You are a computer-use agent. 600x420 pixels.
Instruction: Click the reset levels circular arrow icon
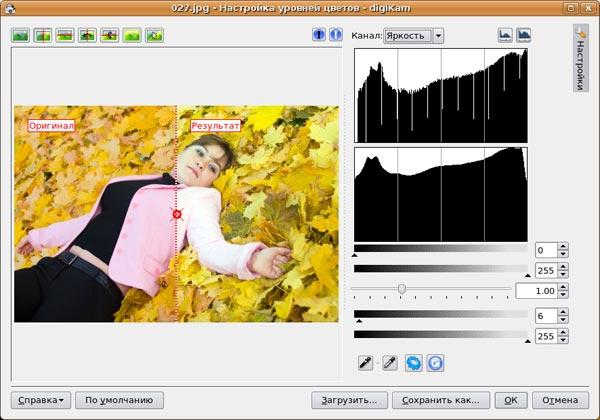[435, 363]
